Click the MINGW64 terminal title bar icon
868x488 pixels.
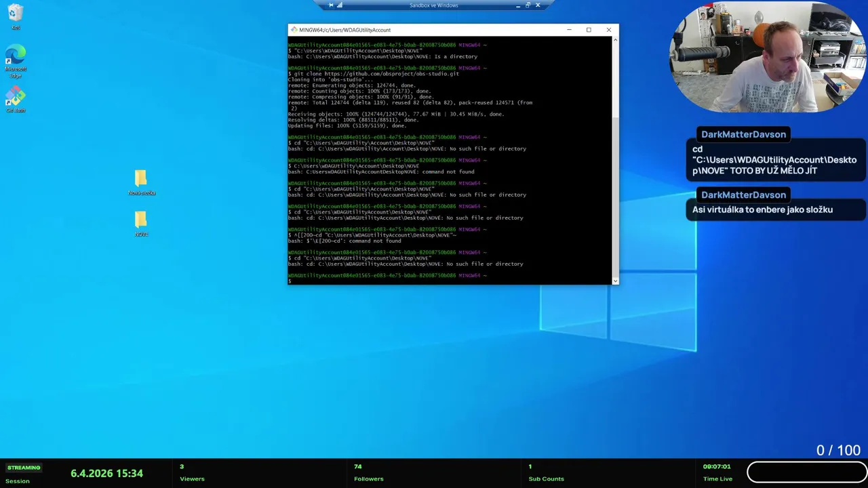pyautogui.click(x=294, y=30)
